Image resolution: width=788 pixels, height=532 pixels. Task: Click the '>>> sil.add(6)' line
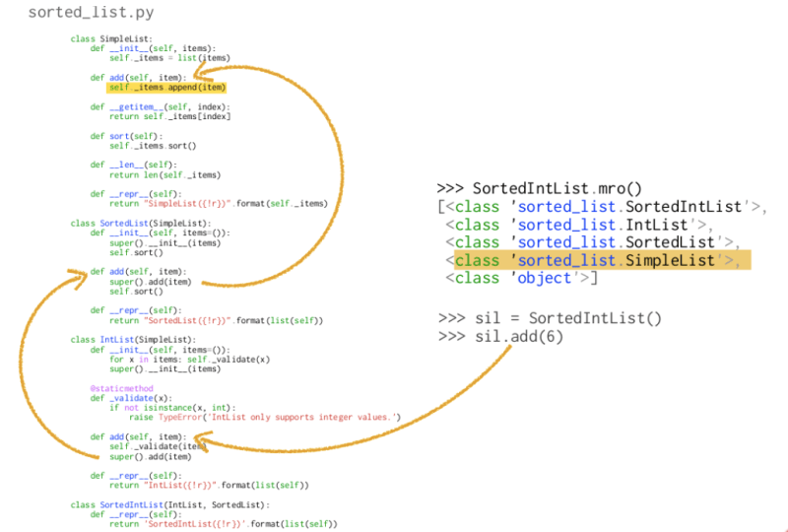point(500,336)
